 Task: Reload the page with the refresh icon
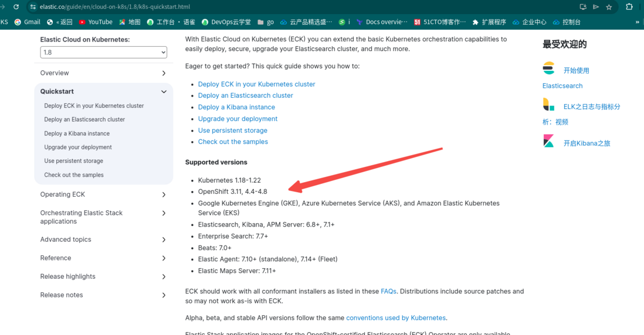click(16, 7)
